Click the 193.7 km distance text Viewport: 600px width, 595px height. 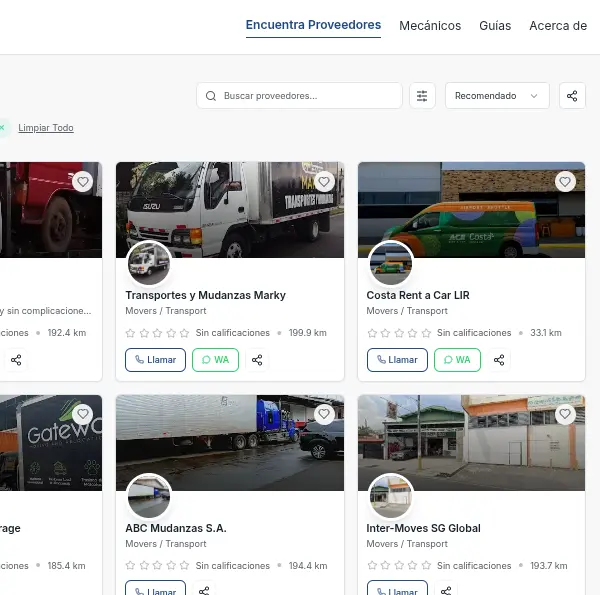[549, 566]
